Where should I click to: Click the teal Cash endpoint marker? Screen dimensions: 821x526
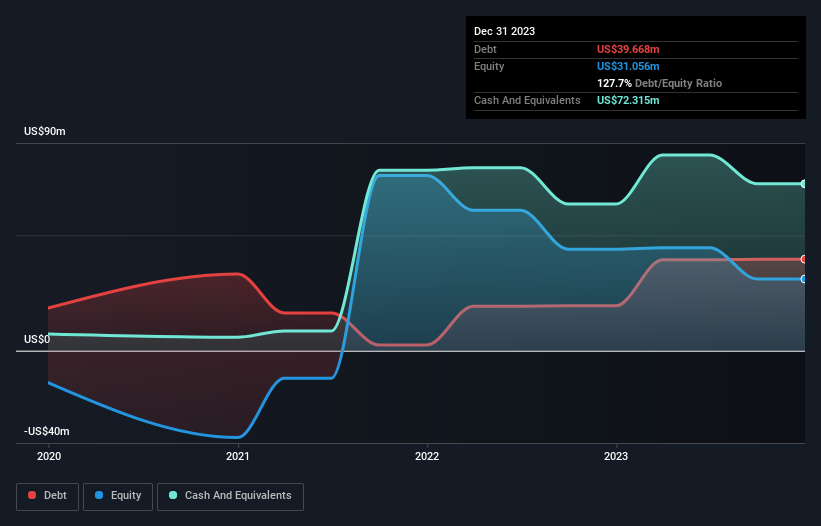pyautogui.click(x=803, y=184)
